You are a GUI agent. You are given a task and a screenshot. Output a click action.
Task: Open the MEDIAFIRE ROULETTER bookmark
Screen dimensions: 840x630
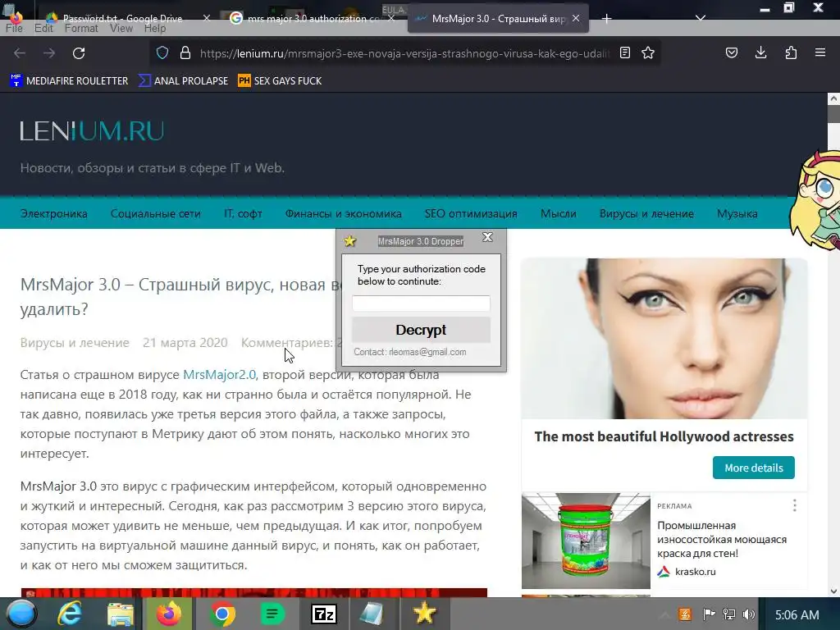[69, 81]
